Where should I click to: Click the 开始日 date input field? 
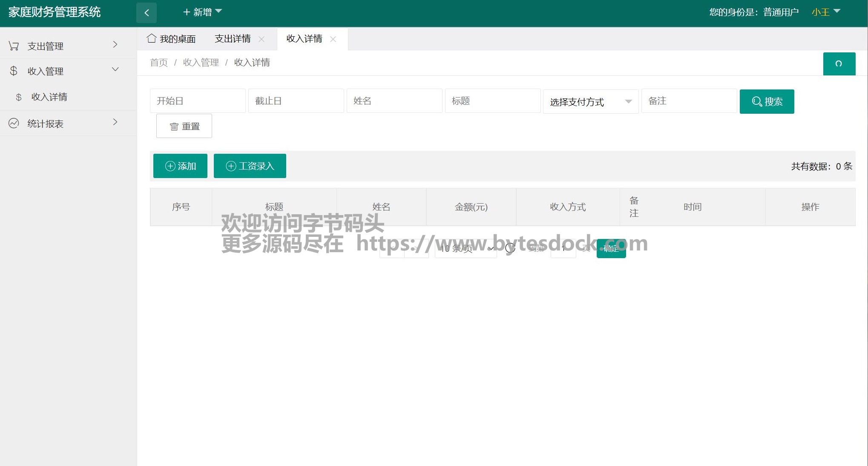coord(197,101)
